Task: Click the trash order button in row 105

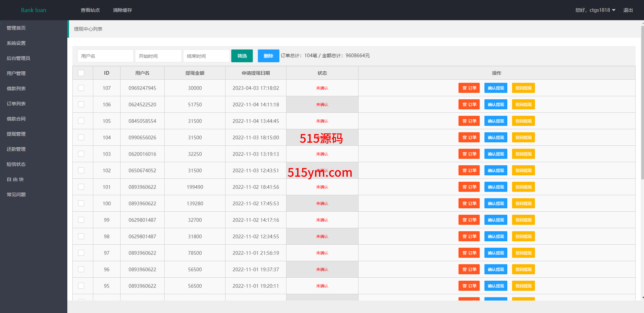Action: coord(469,121)
